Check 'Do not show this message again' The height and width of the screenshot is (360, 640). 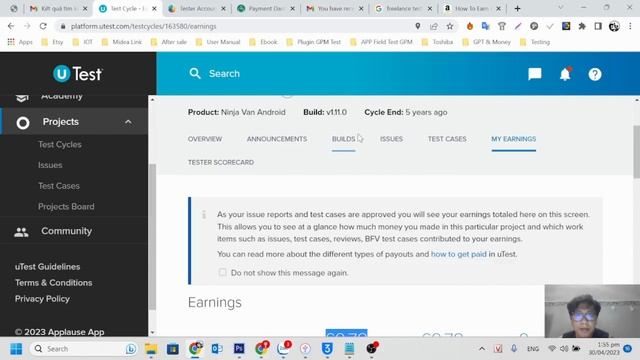[x=222, y=272]
